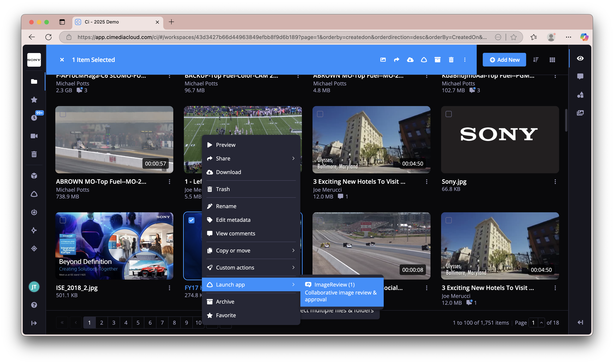614x364 pixels.
Task: Click the Launch app menu entry
Action: click(x=251, y=284)
